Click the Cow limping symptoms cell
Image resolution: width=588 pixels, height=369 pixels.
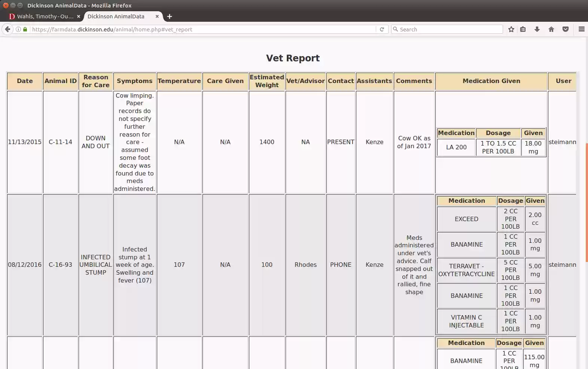135,142
